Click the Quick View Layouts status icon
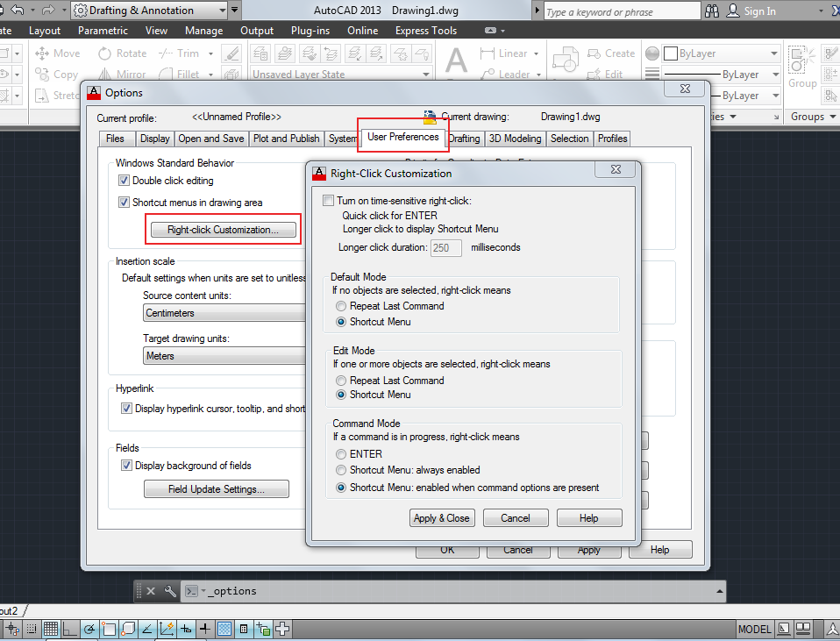The image size is (840, 641). pyautogui.click(x=784, y=630)
